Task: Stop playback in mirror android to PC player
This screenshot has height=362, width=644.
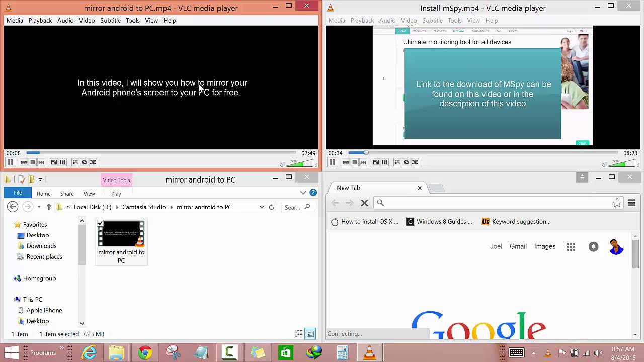Action: point(32,162)
